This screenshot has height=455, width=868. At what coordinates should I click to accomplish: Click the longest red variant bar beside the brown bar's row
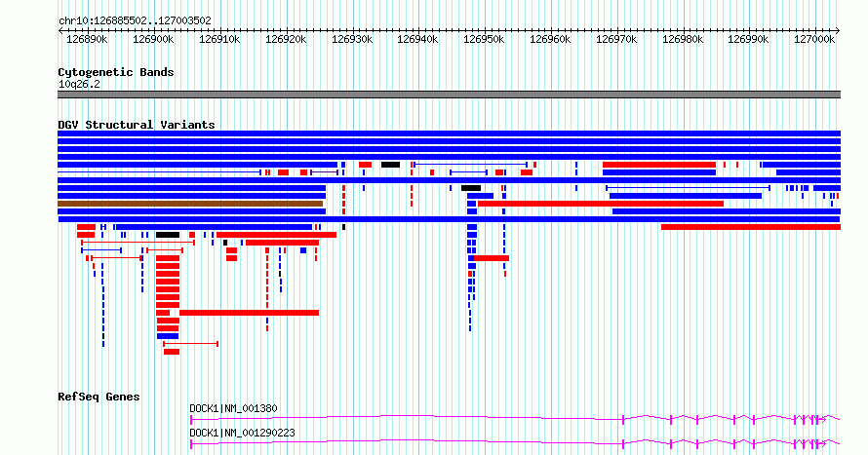click(601, 204)
